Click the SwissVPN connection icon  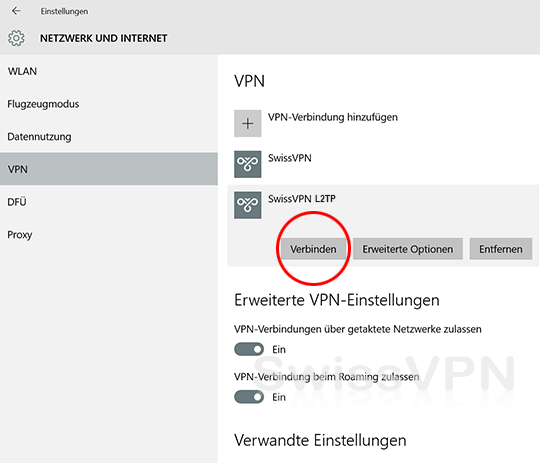[x=248, y=164]
